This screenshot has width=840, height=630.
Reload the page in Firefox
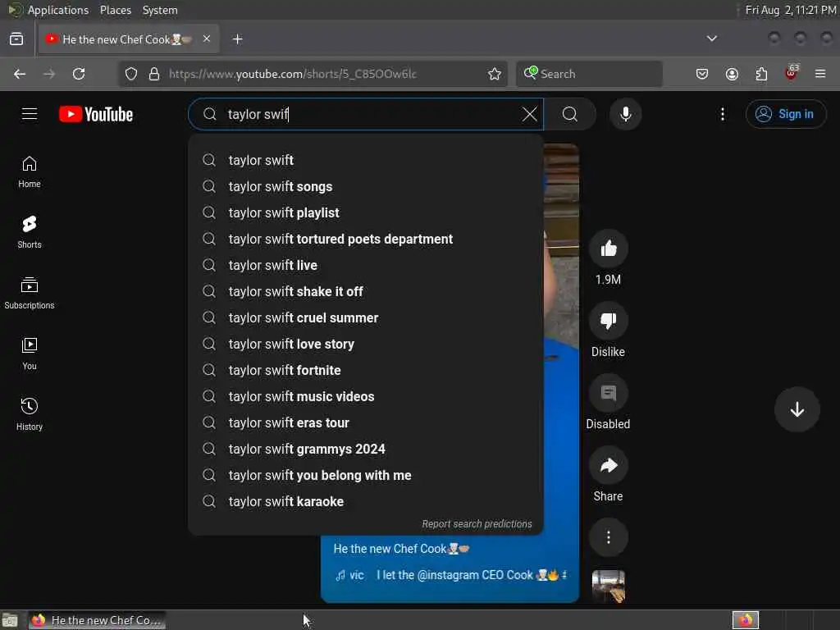tap(79, 74)
